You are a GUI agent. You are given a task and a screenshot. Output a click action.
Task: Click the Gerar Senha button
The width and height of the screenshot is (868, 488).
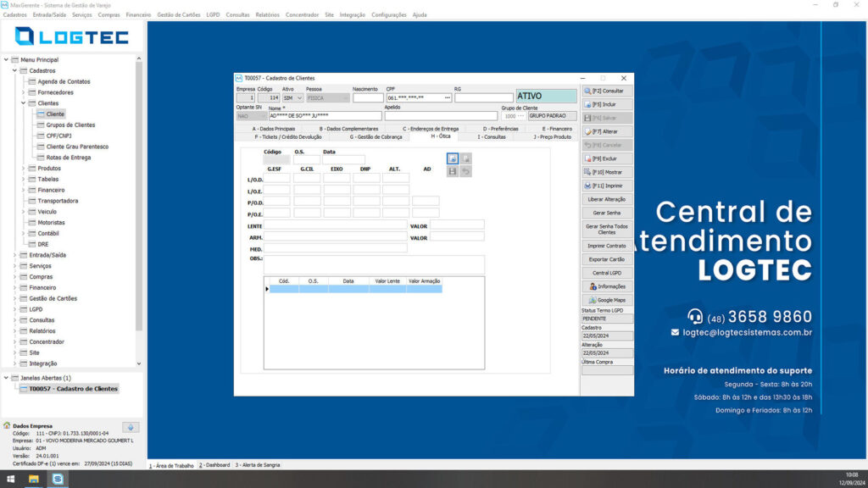tap(607, 213)
